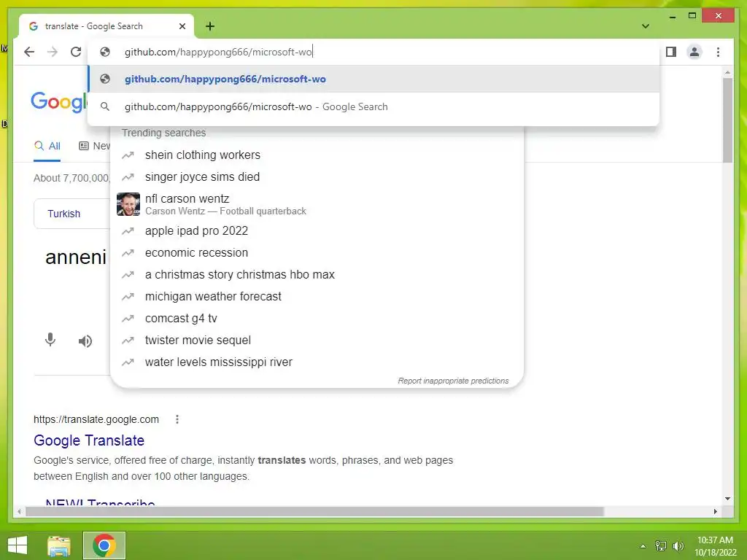Choose the github.com Google Search suggestion

[x=374, y=106]
